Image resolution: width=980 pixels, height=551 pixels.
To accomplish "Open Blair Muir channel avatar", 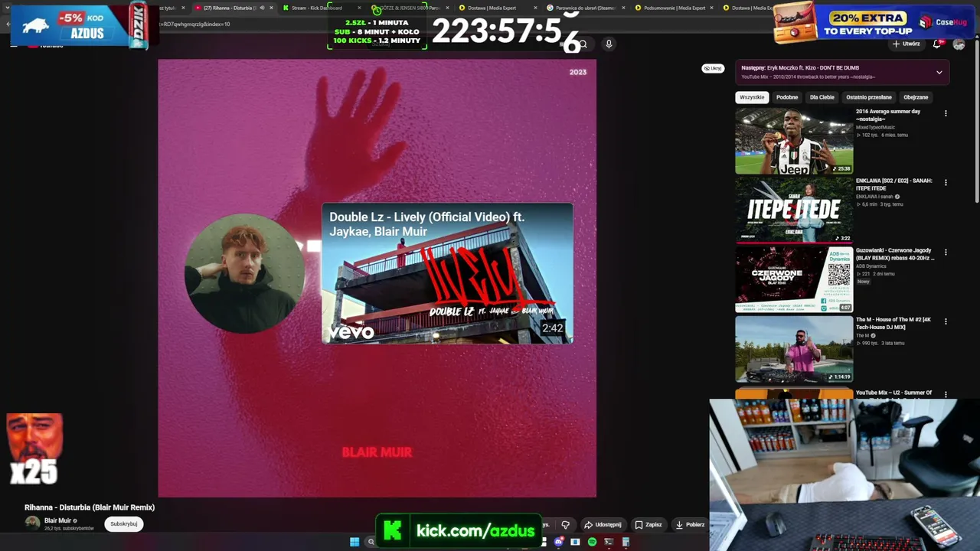I will (32, 523).
